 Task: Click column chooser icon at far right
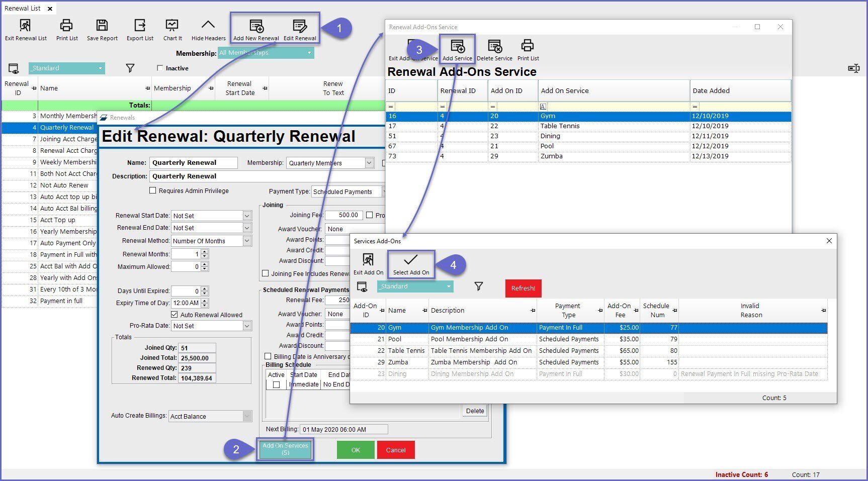click(854, 68)
